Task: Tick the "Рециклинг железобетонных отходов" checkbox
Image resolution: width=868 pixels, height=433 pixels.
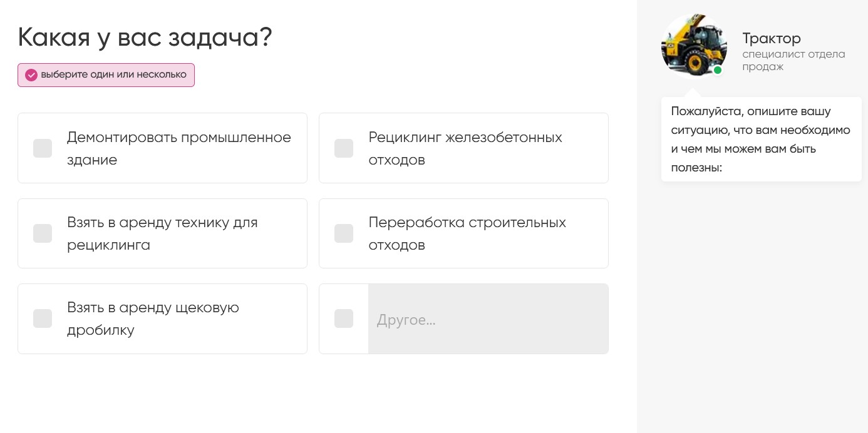Action: click(344, 148)
